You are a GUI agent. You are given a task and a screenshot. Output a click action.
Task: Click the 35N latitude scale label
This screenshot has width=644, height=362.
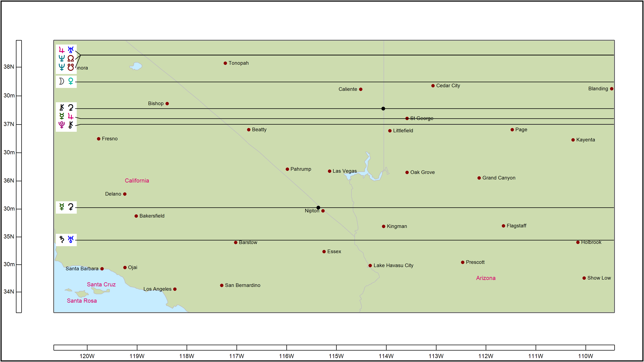(x=9, y=237)
